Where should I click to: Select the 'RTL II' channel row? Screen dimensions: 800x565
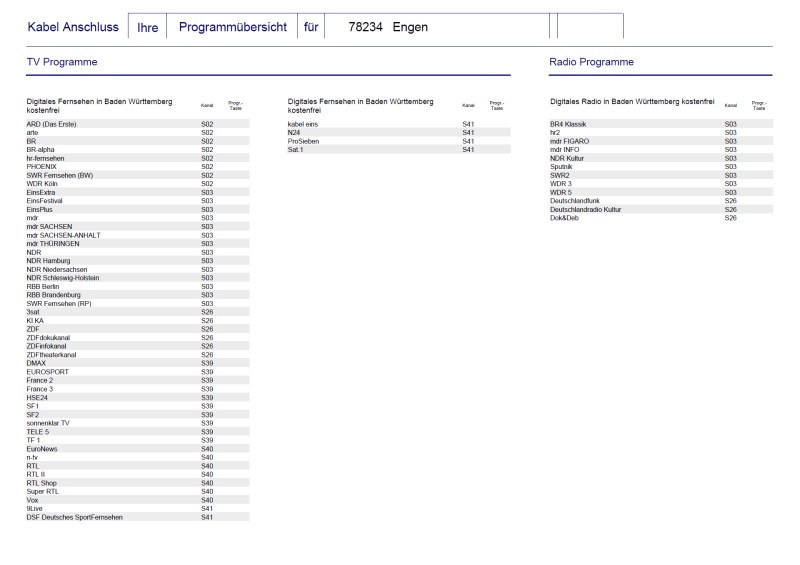(x=138, y=475)
